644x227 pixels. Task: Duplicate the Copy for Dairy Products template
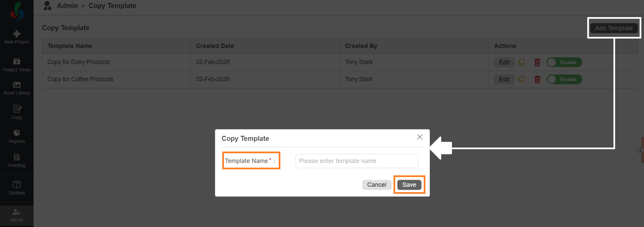click(x=521, y=62)
